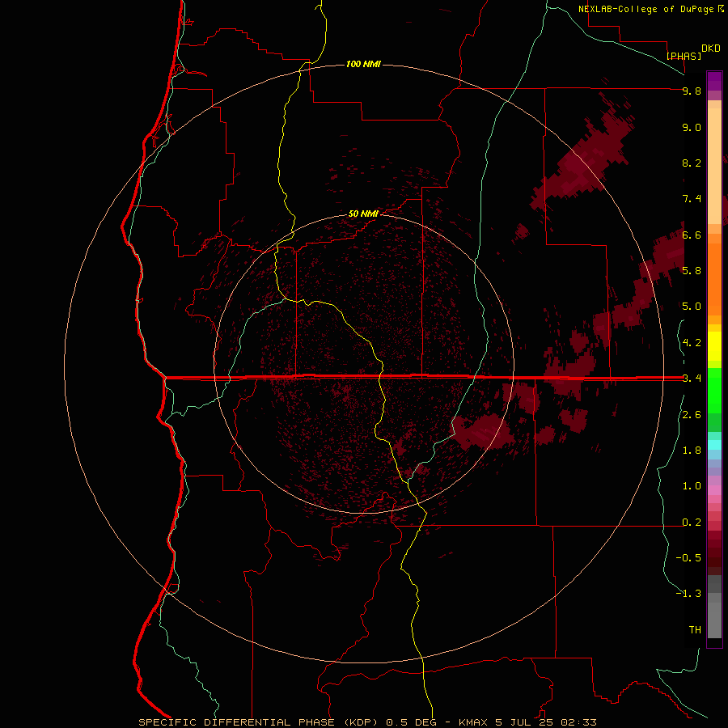The width and height of the screenshot is (728, 728).
Task: Click the 2.6 scale value
Action: tap(692, 415)
